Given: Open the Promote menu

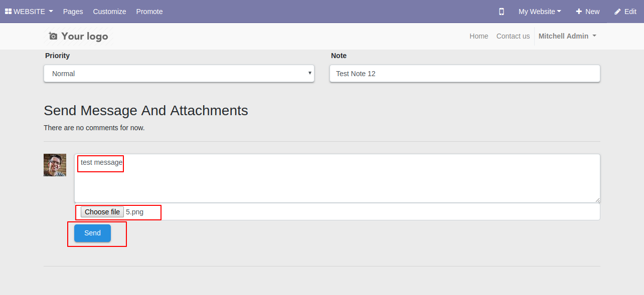Looking at the screenshot, I should [149, 12].
